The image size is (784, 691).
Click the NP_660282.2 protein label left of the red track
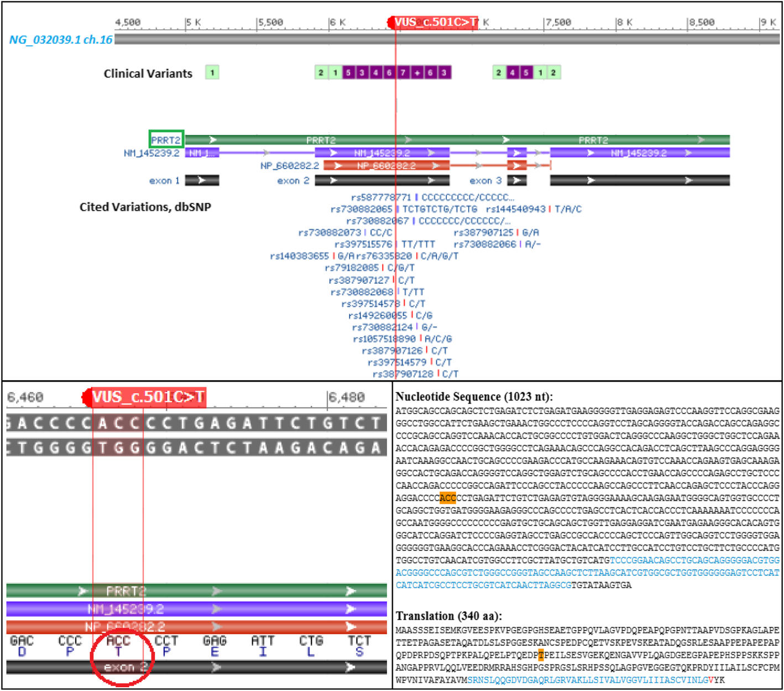click(290, 165)
